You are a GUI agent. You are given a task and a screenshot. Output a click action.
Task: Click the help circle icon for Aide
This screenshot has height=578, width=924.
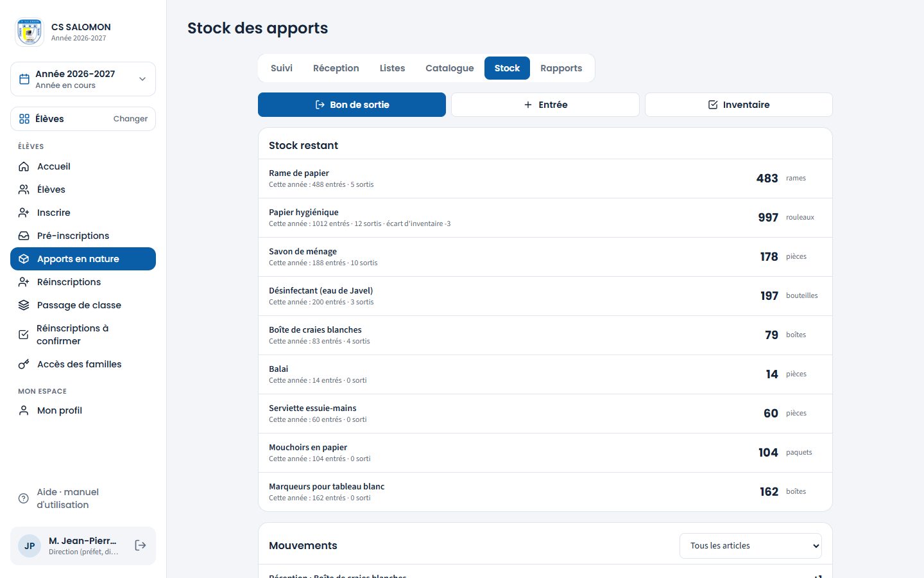pos(24,498)
